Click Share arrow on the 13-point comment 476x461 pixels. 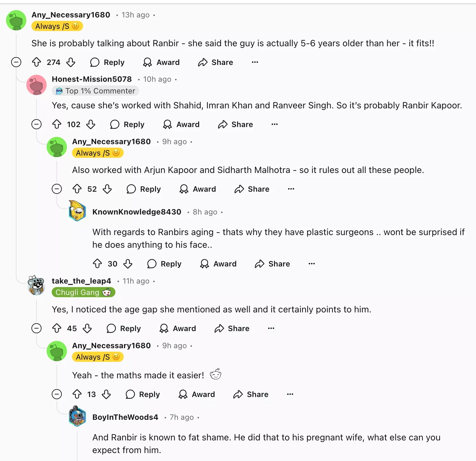pos(238,394)
